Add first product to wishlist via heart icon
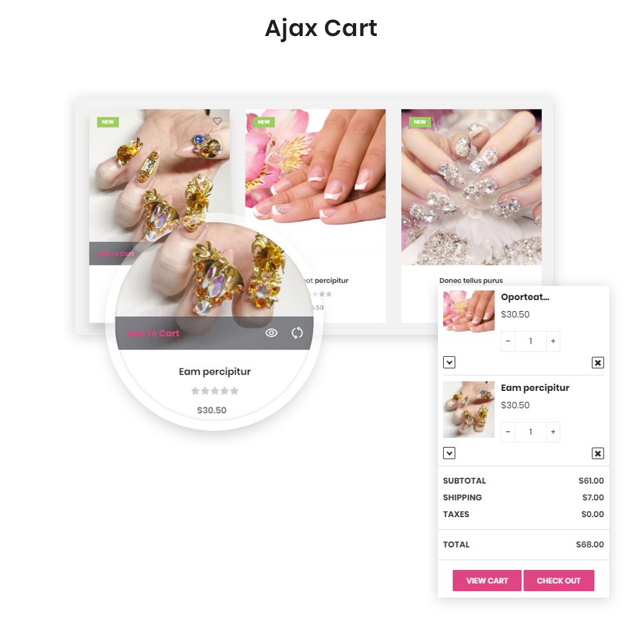 [217, 121]
